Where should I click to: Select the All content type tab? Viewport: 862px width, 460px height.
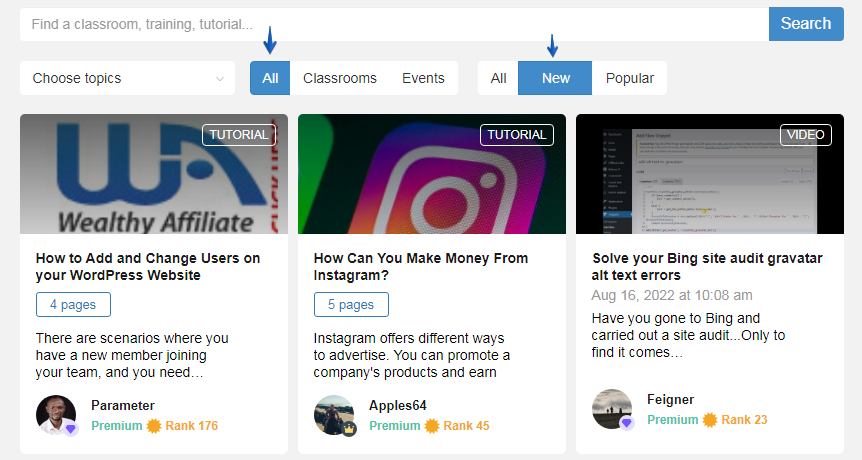click(x=270, y=78)
